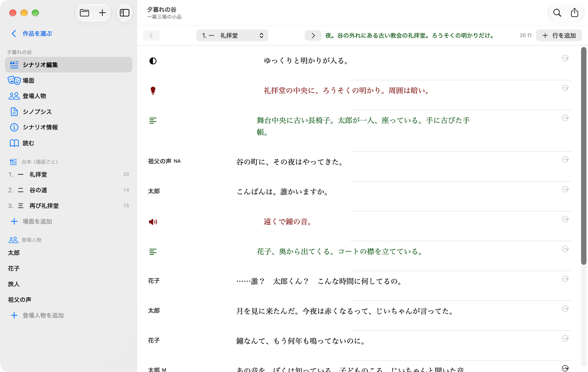
Task: Select scene 3 再び礼拝堂
Action: 69,206
